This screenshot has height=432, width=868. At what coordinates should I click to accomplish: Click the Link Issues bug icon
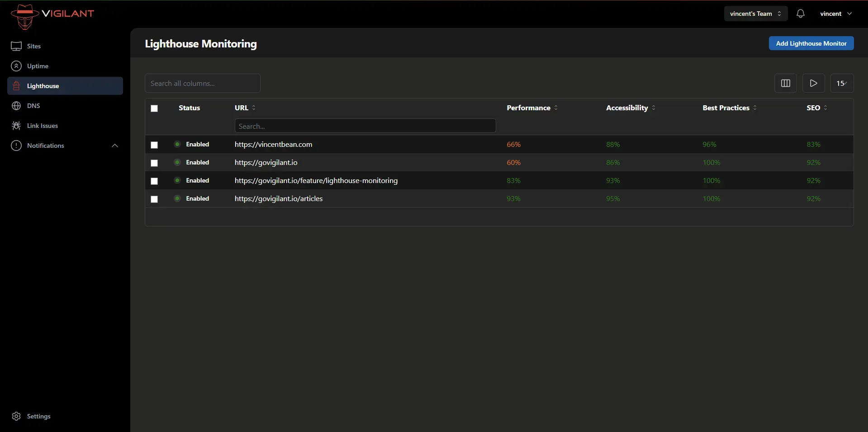[x=16, y=126]
